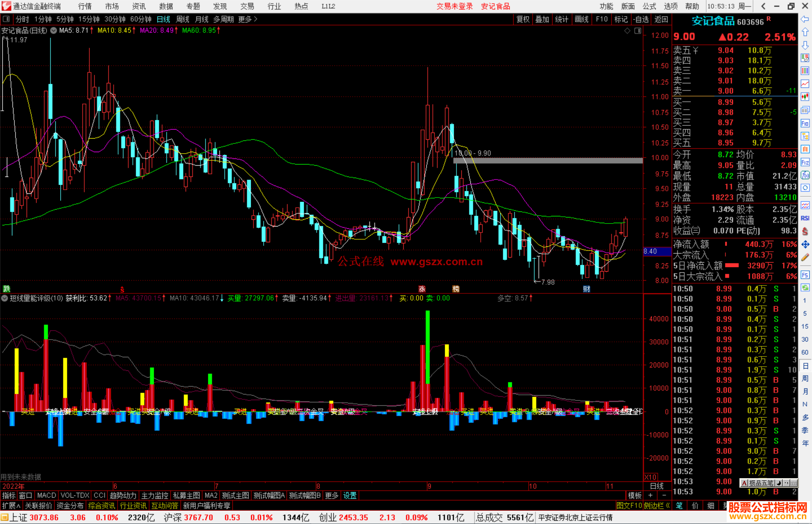812x524 pixels.
Task: Toggle the panel layout icon left of 分时
Action: [6, 19]
